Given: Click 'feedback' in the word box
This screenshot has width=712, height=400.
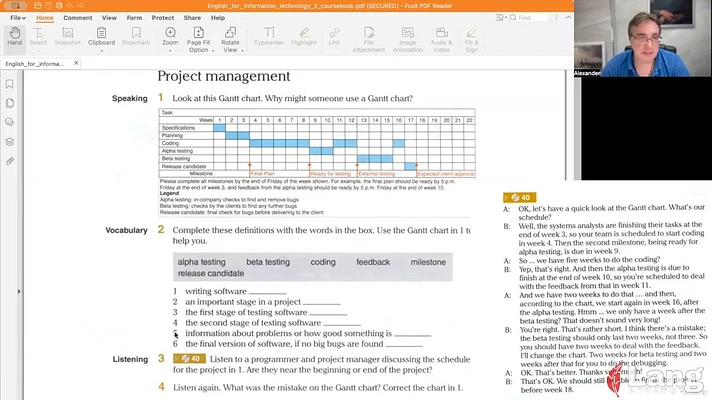Looking at the screenshot, I should pos(373,262).
